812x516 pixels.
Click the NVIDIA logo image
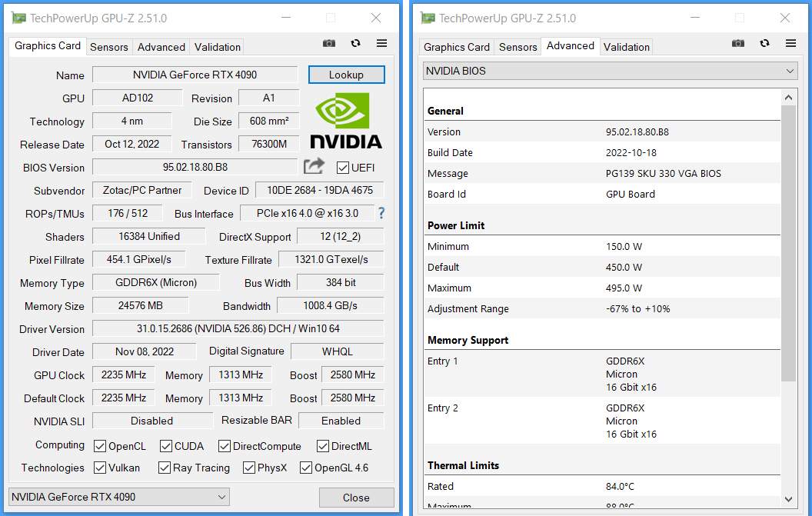pyautogui.click(x=346, y=121)
